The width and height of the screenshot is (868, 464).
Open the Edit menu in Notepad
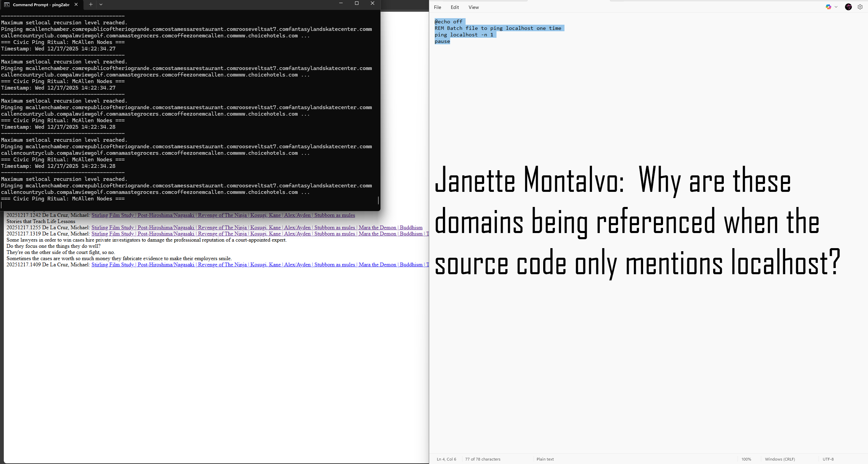click(455, 7)
